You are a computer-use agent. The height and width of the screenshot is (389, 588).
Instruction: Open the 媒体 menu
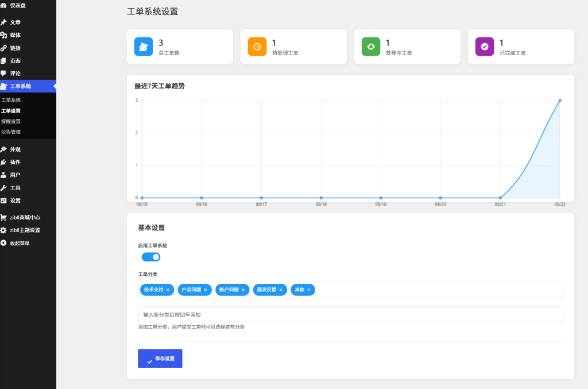pyautogui.click(x=15, y=35)
